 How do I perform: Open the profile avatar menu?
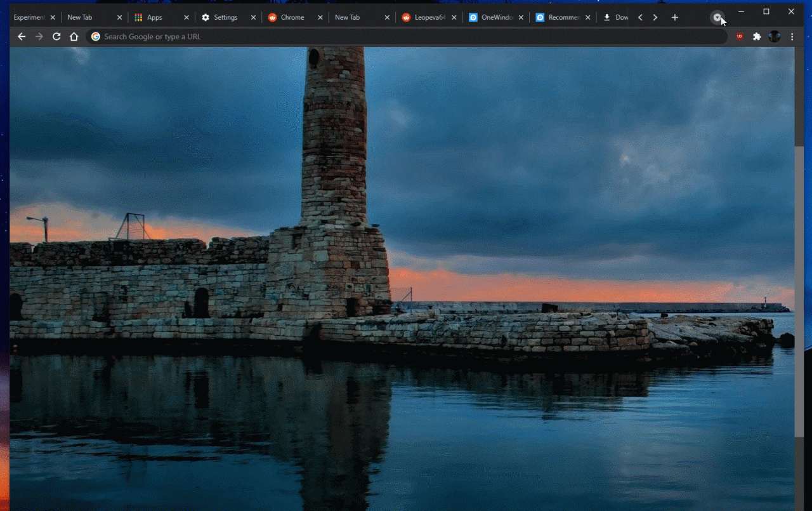(774, 37)
